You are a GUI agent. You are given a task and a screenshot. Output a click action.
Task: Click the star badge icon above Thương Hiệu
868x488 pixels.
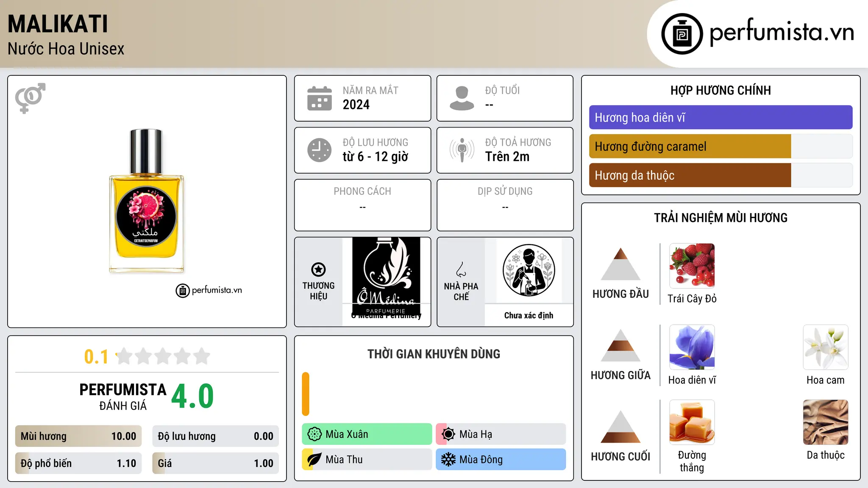click(318, 269)
